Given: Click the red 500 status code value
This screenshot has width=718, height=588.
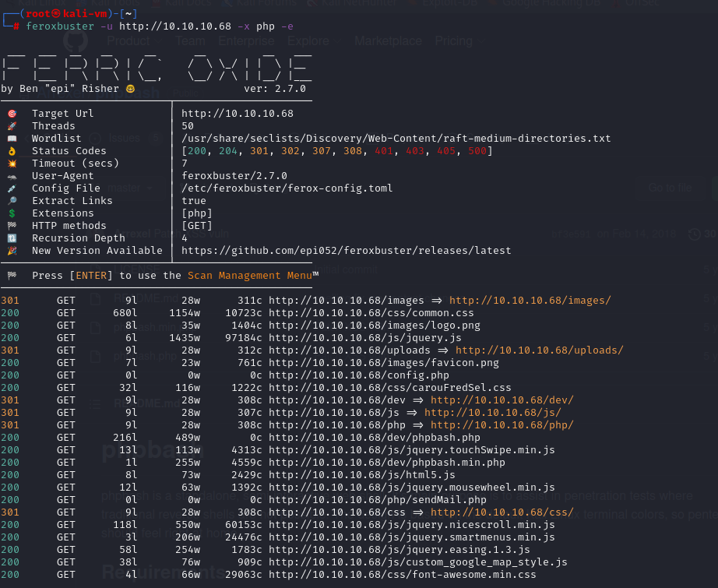Looking at the screenshot, I should coord(474,151).
